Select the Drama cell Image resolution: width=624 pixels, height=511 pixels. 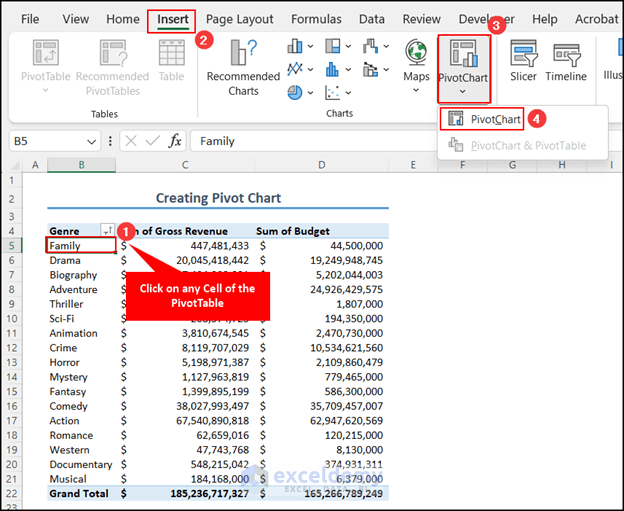[81, 260]
